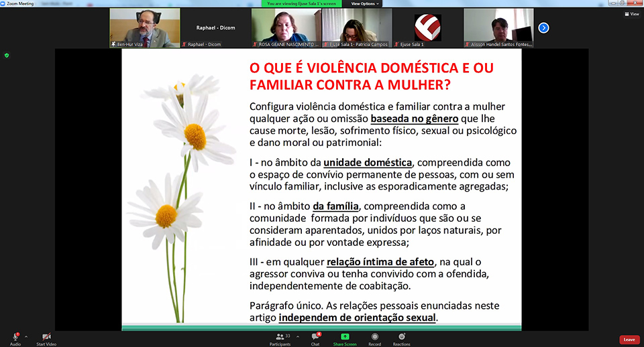This screenshot has width=644, height=347.
Task: Click the green Share Screen icon
Action: pos(345,336)
